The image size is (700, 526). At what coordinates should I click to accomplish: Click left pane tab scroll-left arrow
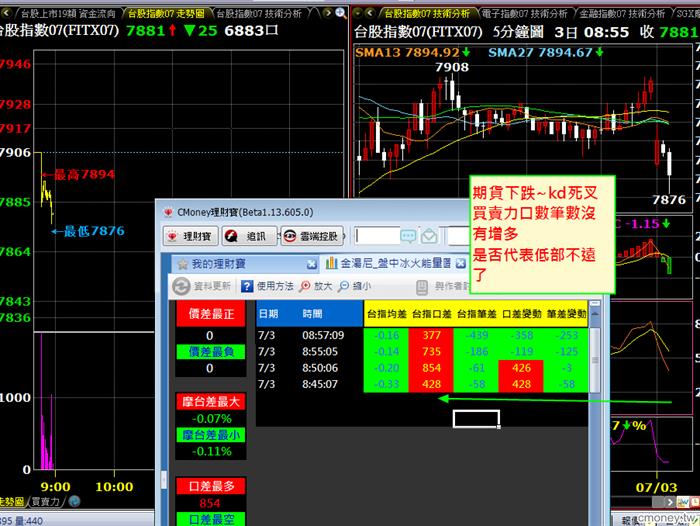click(6, 13)
